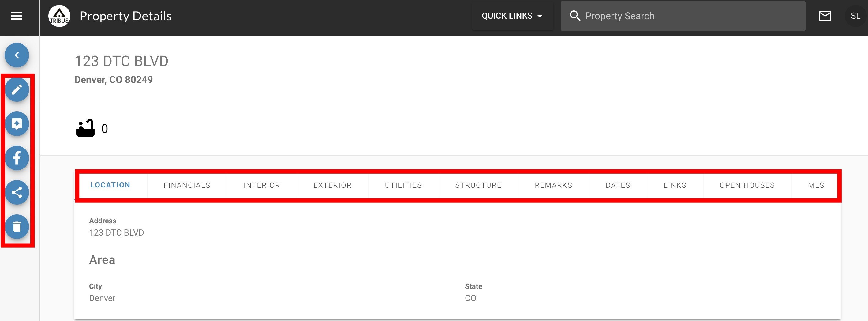The image size is (868, 321).
Task: Open the SL user avatar menu
Action: 855,16
